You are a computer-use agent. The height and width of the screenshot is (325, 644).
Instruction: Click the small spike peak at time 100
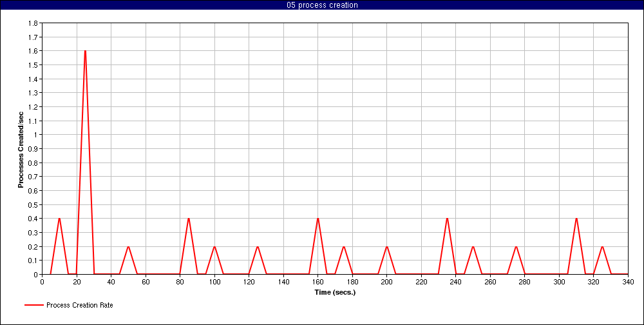(x=214, y=247)
